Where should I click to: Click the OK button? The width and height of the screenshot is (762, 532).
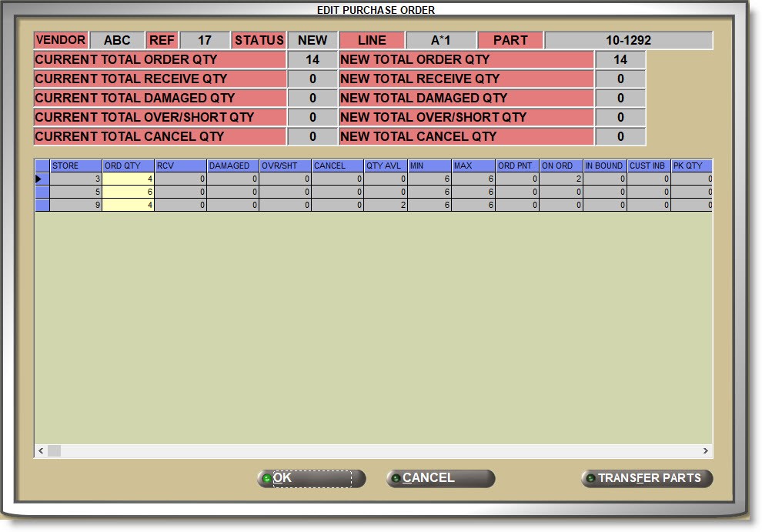click(x=311, y=478)
